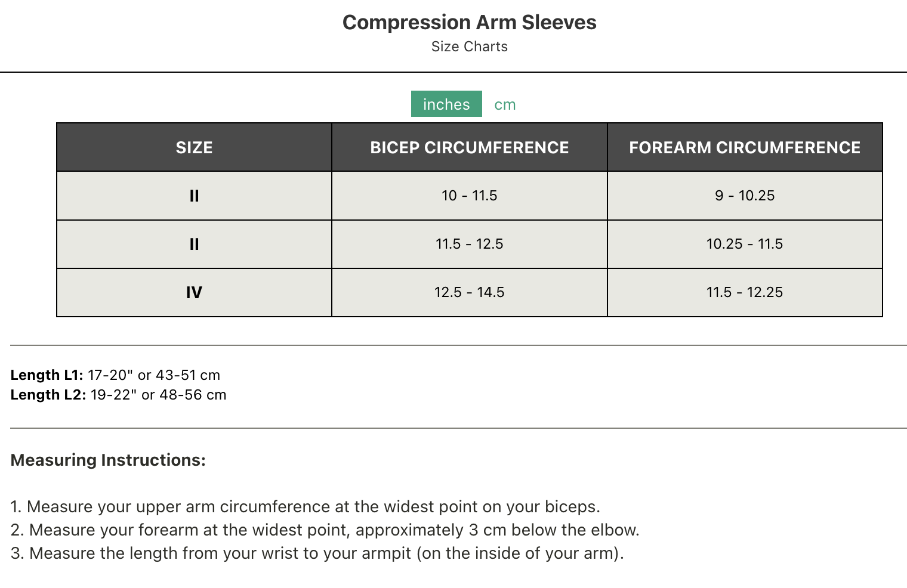The image size is (907, 588).
Task: Click the BICEP CIRCUMFERENCE column header
Action: pos(469,147)
